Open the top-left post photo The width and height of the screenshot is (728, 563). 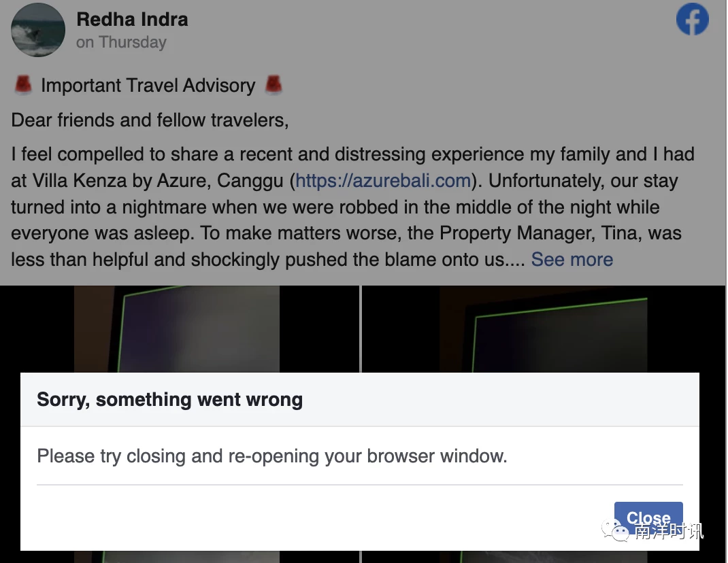(180, 328)
